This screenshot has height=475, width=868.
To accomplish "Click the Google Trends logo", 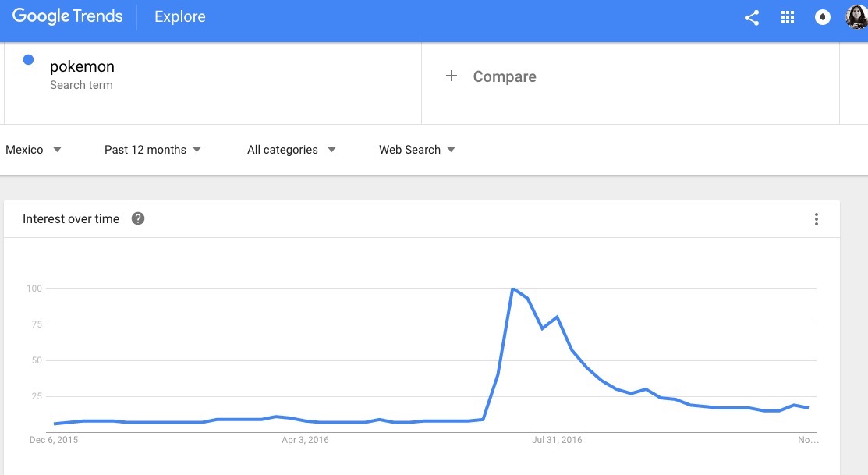I will tap(68, 16).
